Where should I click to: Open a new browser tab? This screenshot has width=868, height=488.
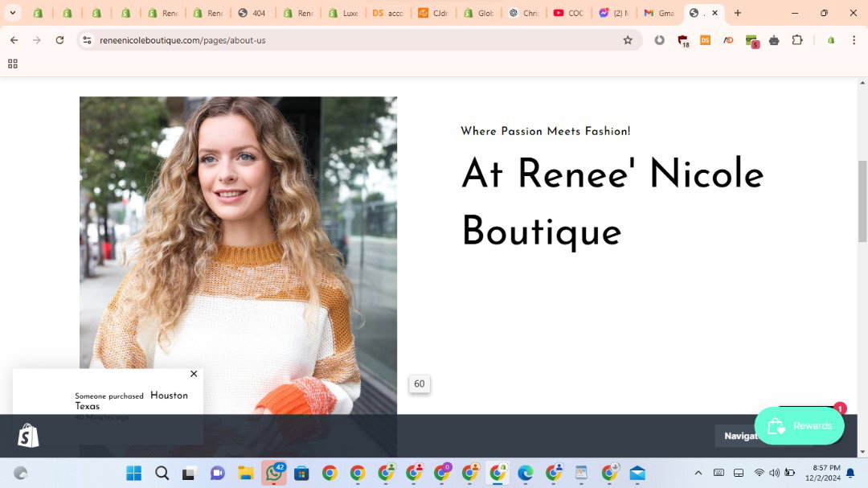click(737, 13)
